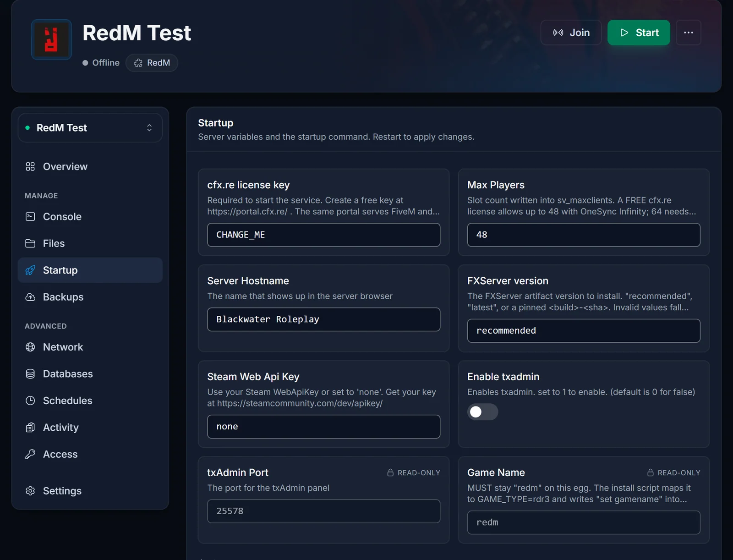This screenshot has width=733, height=560.
Task: Open the Network page
Action: pyautogui.click(x=90, y=347)
